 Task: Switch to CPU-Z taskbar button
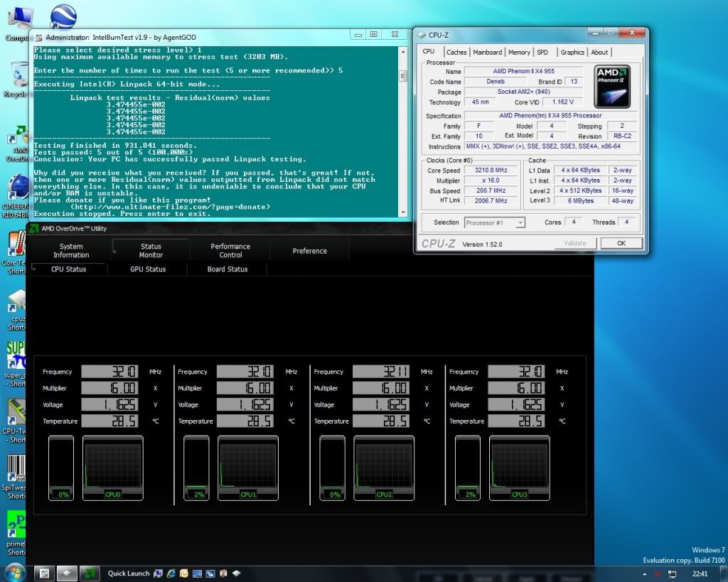point(67,573)
